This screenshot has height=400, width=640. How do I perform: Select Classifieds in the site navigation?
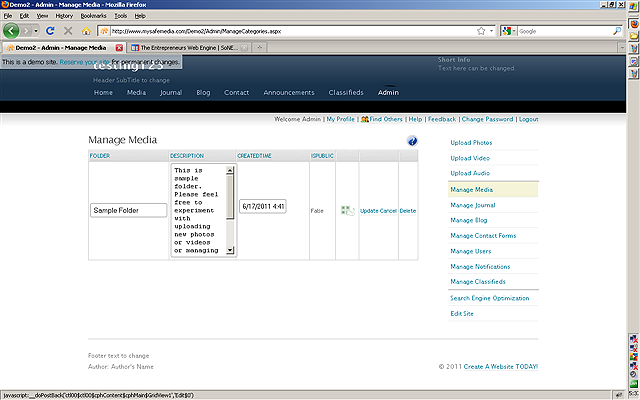coord(346,93)
